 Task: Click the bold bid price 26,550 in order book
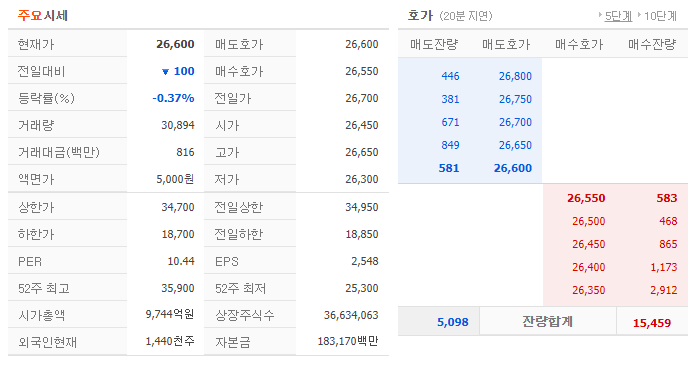(x=586, y=198)
